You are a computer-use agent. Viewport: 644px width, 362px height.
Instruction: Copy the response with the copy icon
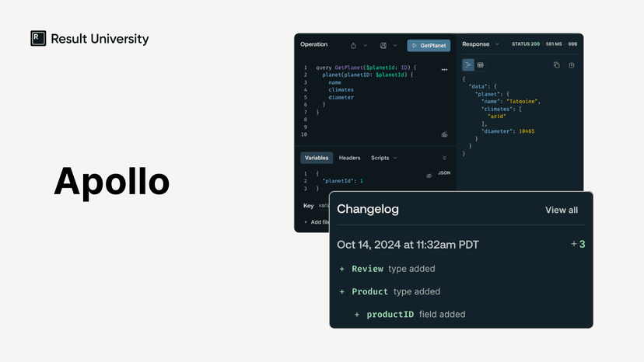(556, 65)
